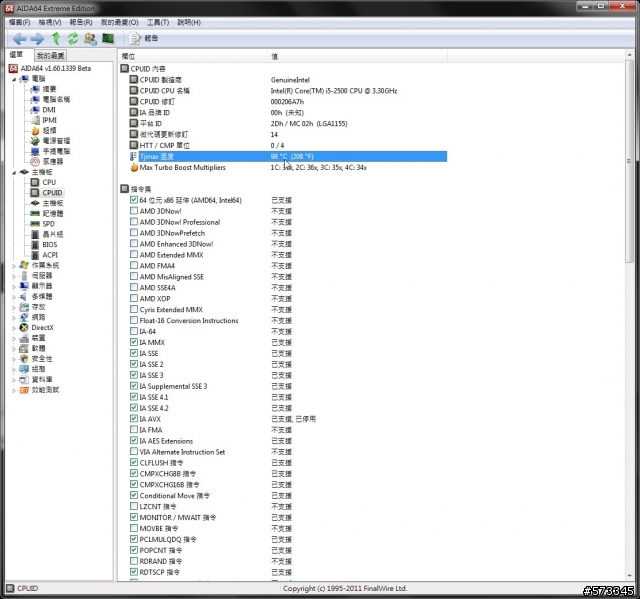Toggle the AMD FMA4 checkbox
This screenshot has width=640, height=599.
(x=133, y=265)
